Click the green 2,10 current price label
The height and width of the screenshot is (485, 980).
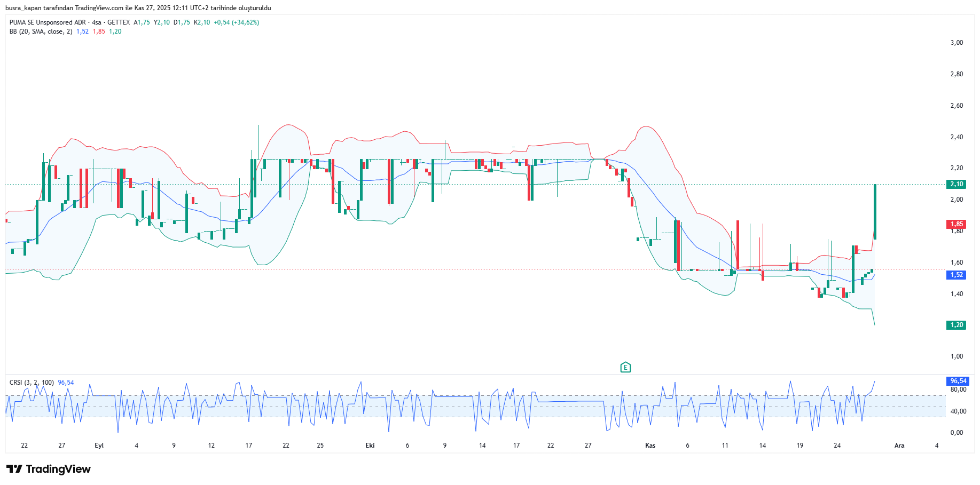point(956,184)
